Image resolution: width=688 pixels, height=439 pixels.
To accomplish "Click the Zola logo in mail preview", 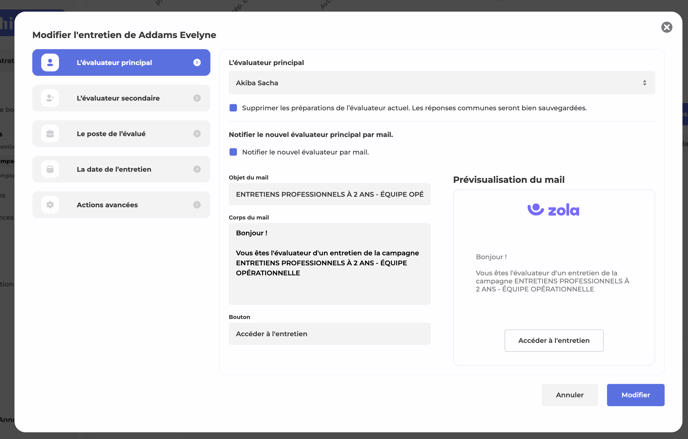I will click(x=553, y=210).
